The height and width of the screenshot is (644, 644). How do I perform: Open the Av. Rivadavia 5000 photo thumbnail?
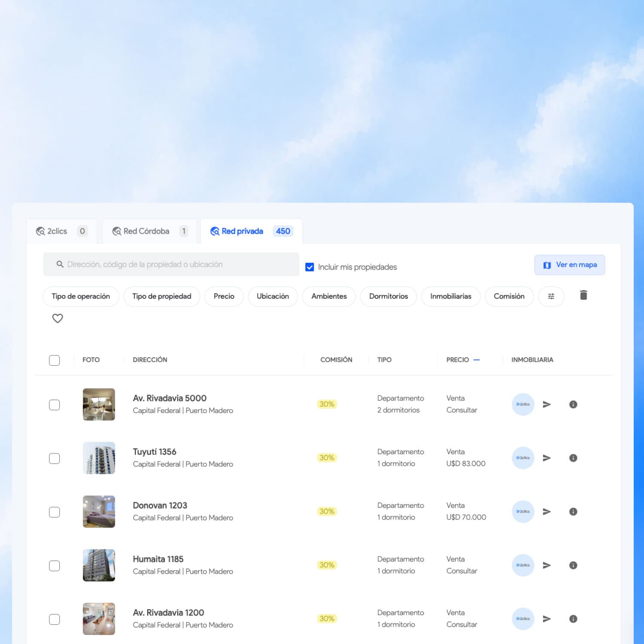tap(99, 404)
